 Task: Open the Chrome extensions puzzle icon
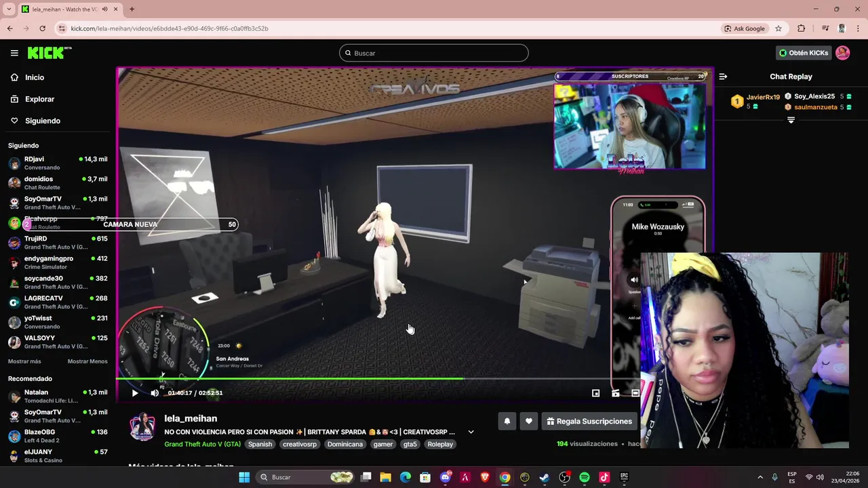802,28
